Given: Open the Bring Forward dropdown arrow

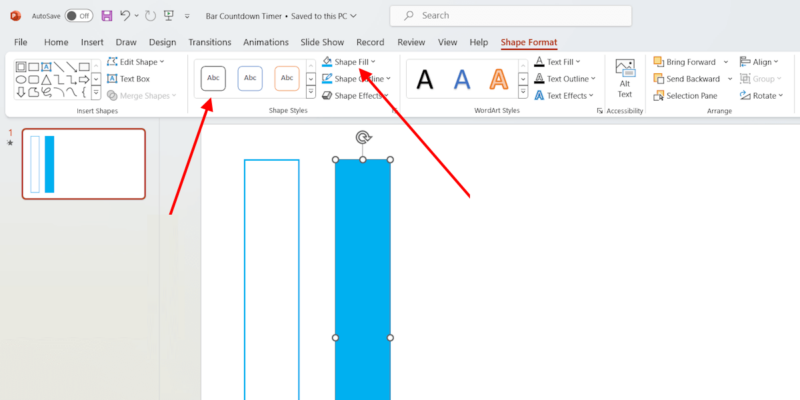Looking at the screenshot, I should 726,62.
